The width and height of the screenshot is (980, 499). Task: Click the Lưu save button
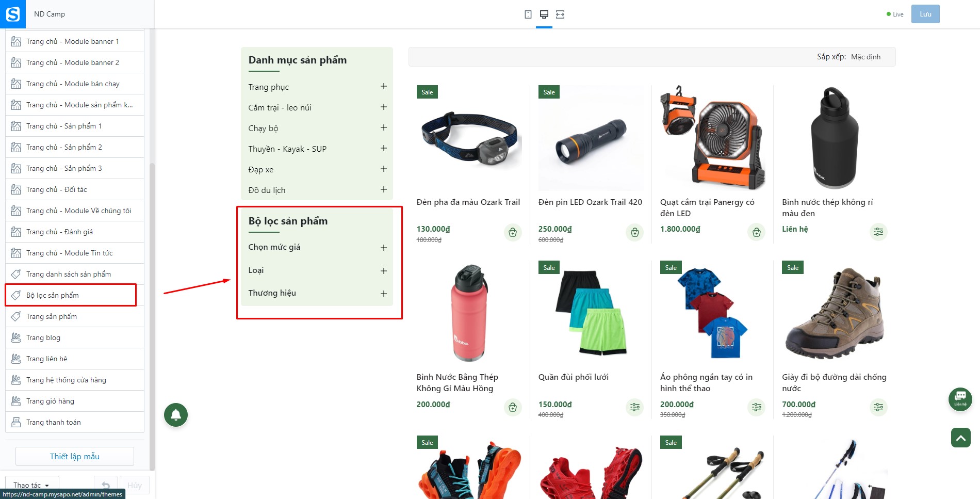pos(925,14)
